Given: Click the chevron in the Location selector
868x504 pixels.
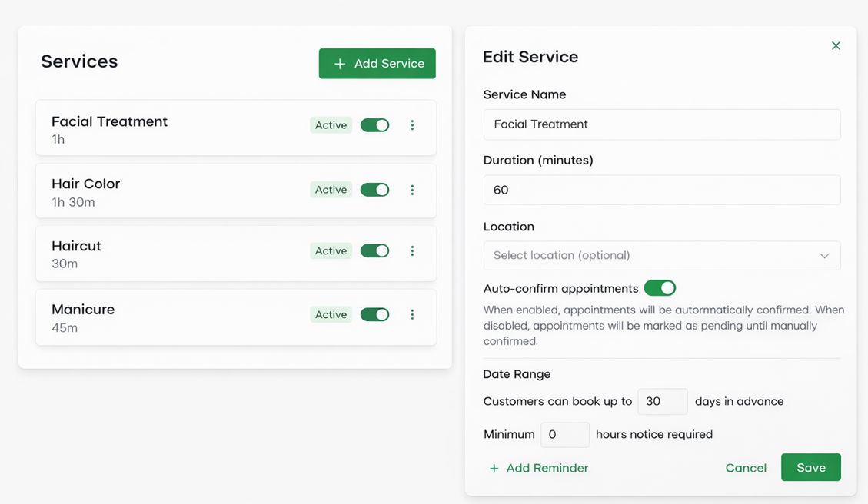Looking at the screenshot, I should (824, 255).
